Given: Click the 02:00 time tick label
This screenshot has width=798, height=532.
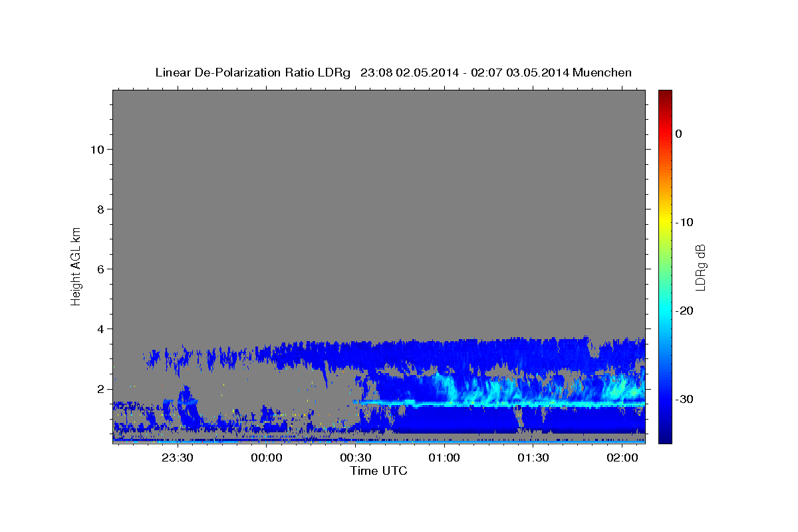Looking at the screenshot, I should 622,458.
